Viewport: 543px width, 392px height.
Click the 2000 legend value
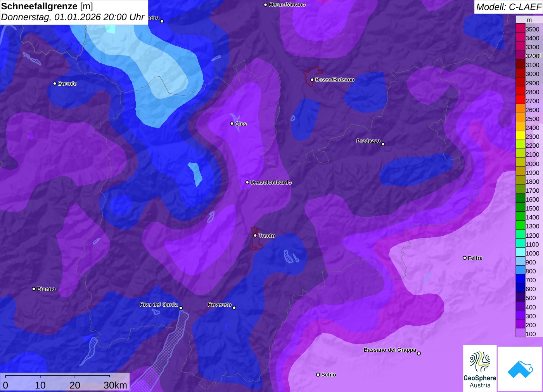tap(533, 164)
